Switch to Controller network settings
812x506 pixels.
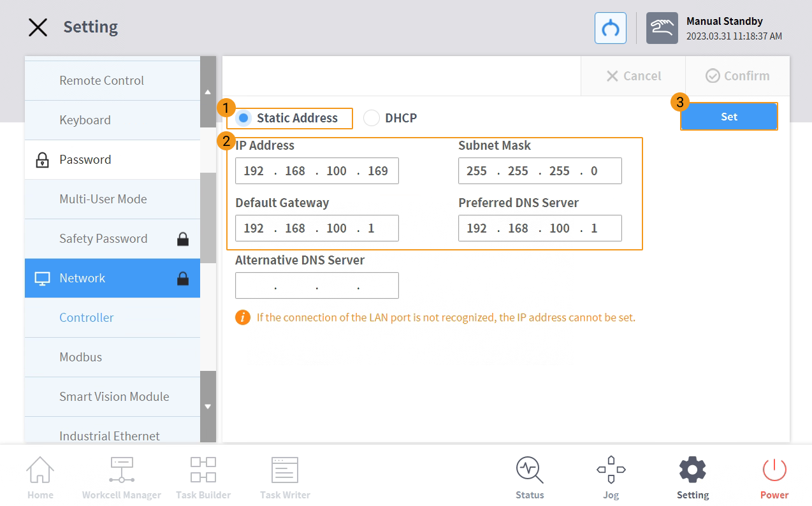pos(86,317)
